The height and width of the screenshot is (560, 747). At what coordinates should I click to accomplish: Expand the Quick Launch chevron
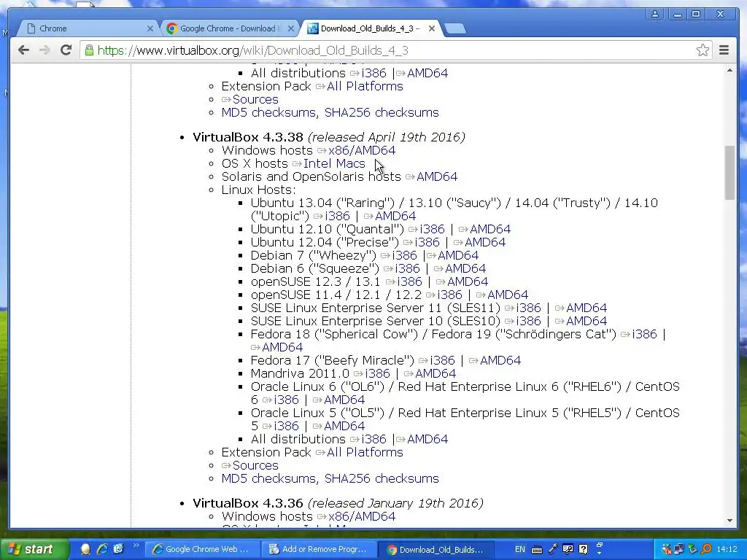click(136, 545)
